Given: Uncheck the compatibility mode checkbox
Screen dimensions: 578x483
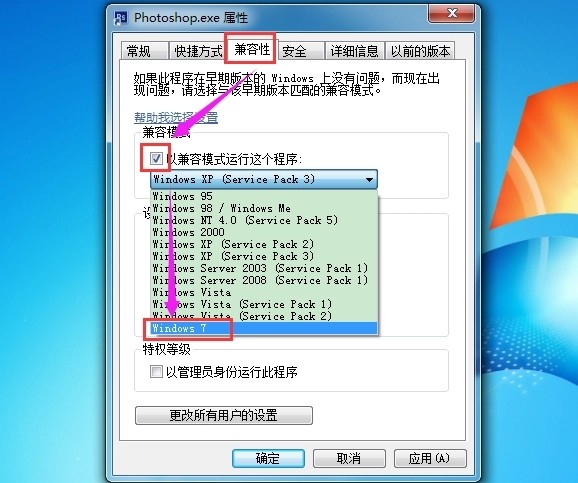Looking at the screenshot, I should click(x=156, y=159).
